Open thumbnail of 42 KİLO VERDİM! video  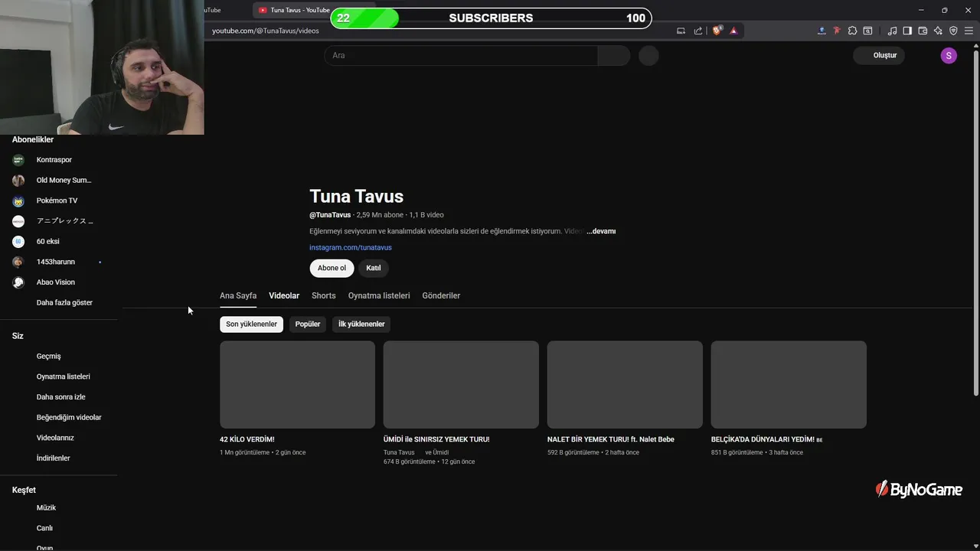[297, 384]
